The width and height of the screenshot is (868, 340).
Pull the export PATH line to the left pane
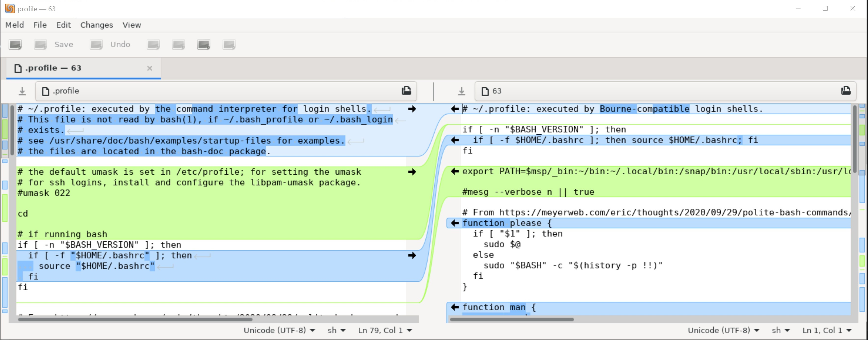coord(455,172)
